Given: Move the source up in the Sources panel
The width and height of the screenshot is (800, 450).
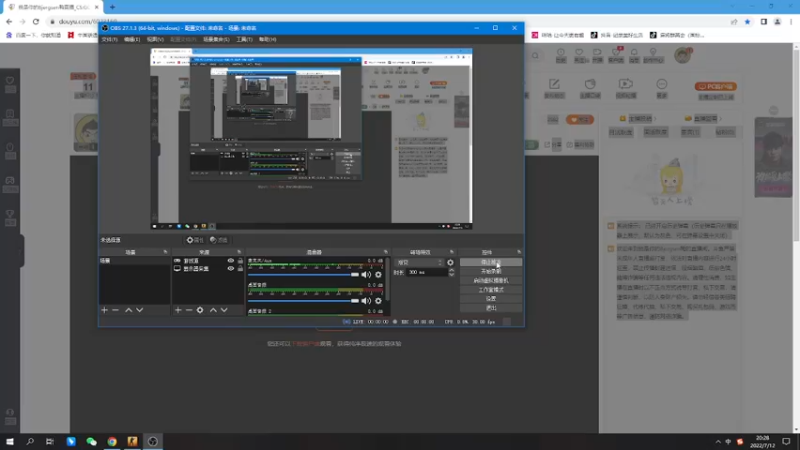Looking at the screenshot, I should 213,310.
